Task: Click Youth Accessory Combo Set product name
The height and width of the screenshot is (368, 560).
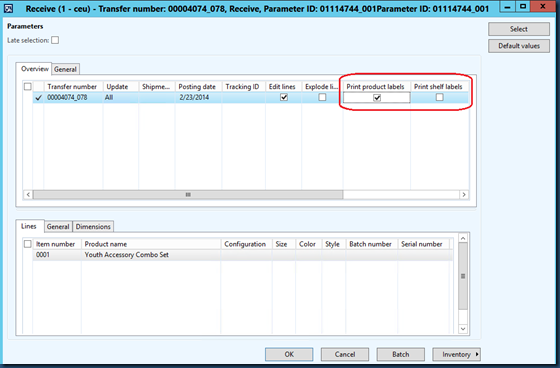Action: pyautogui.click(x=151, y=255)
